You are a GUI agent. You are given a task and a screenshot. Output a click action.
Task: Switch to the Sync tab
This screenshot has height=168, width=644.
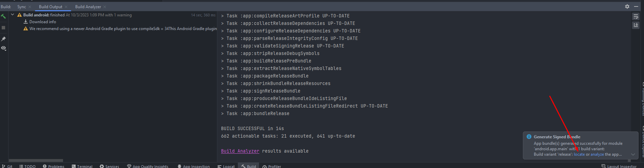click(x=22, y=7)
